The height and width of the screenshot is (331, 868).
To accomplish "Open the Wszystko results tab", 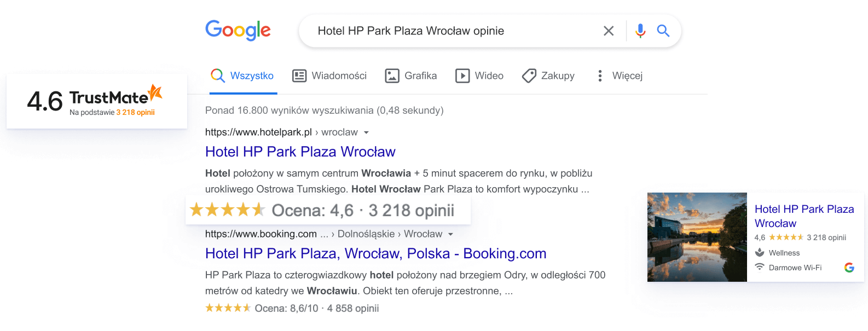I will (x=252, y=76).
